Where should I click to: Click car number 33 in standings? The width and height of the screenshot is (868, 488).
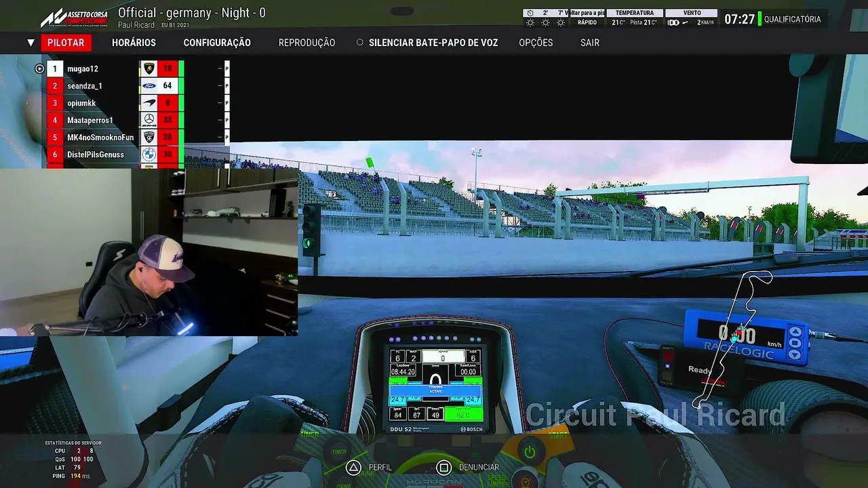click(x=167, y=120)
